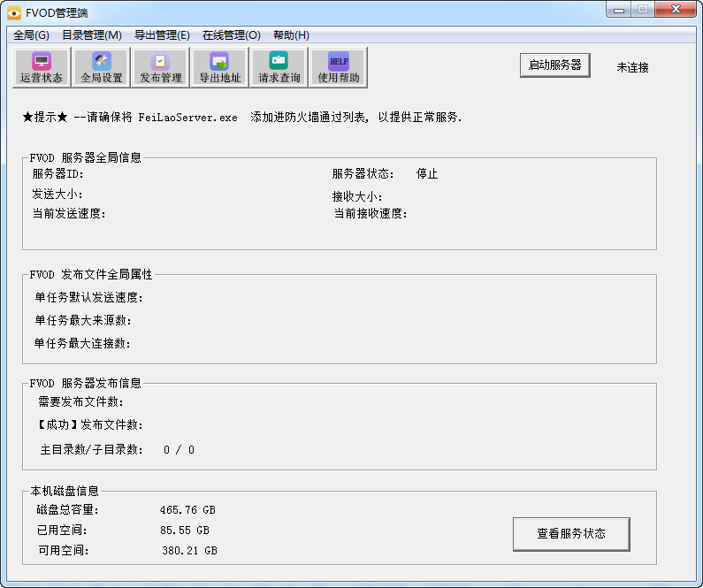The width and height of the screenshot is (703, 588).
Task: Click the 380.21 GB free space value
Action: [189, 550]
